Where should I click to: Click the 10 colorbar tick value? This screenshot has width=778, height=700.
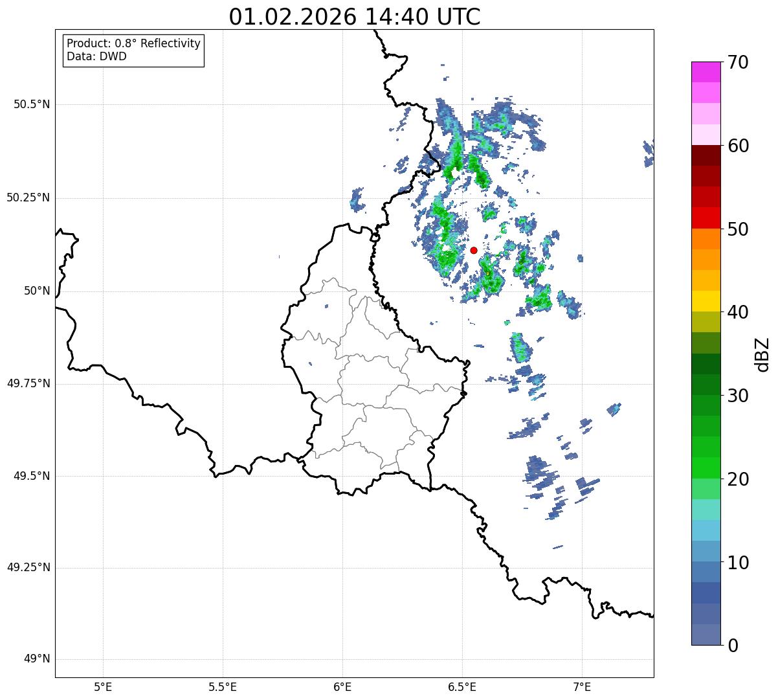coord(738,562)
